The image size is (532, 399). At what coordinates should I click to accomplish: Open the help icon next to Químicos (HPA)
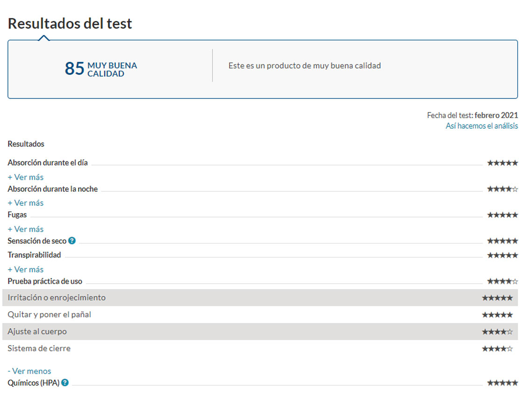65,383
